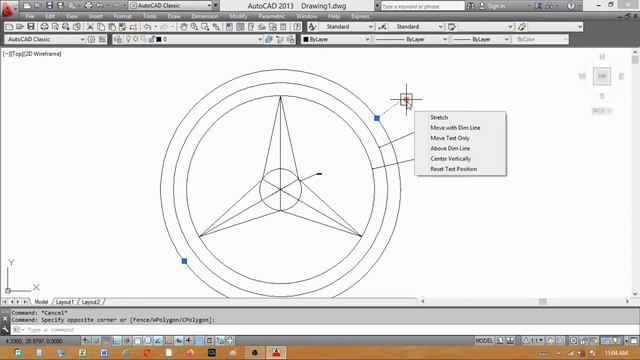Open the Layer Properties Manager icon
640x360 pixels.
(118, 39)
